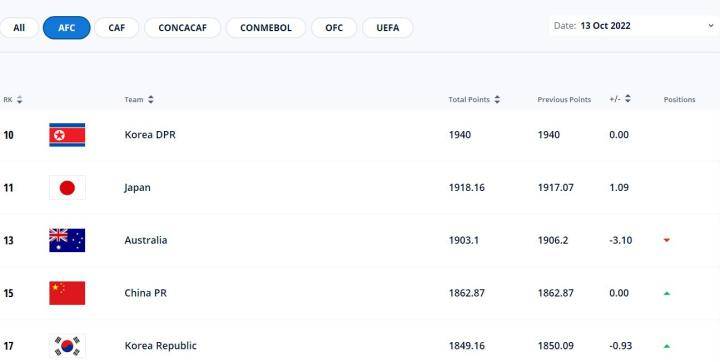Switch to the CONCACAF filter tab
720x362 pixels.
[x=183, y=28]
